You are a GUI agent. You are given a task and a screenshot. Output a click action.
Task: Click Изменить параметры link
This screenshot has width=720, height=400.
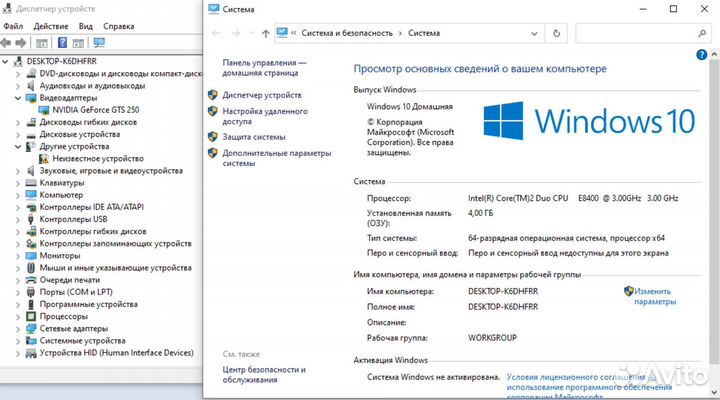pos(655,296)
